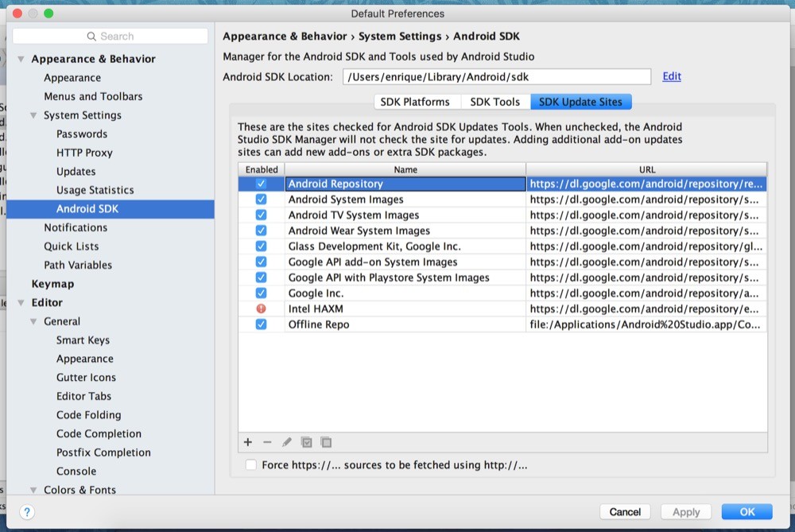The image size is (795, 532).
Task: Sort the table by URL column
Action: click(x=646, y=169)
